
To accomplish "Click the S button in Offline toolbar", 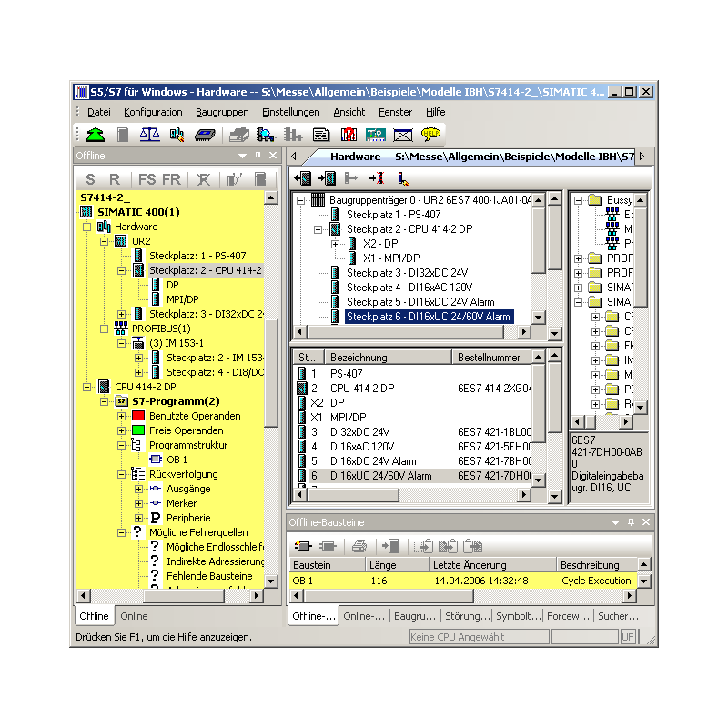I will (x=91, y=179).
